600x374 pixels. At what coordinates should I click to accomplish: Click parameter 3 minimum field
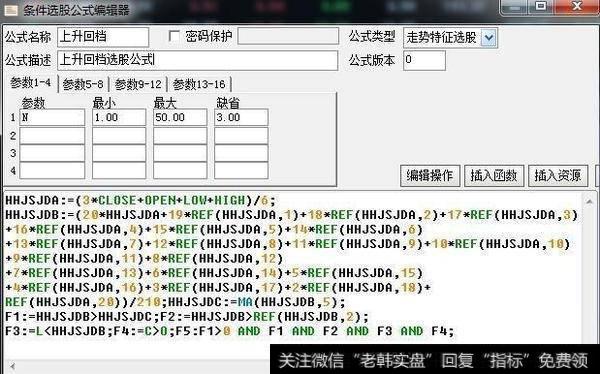119,153
